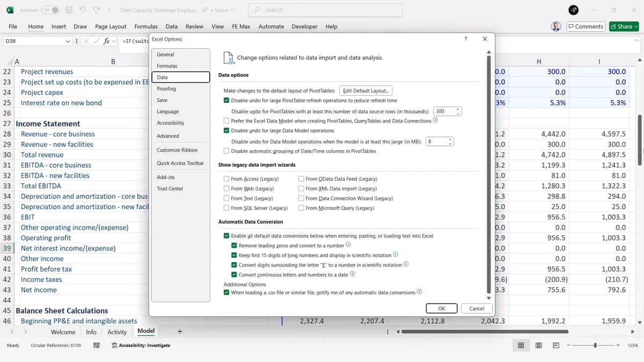Click the Enter checkmark icon in formula bar
Image resolution: width=644 pixels, height=362 pixels.
pyautogui.click(x=96, y=41)
